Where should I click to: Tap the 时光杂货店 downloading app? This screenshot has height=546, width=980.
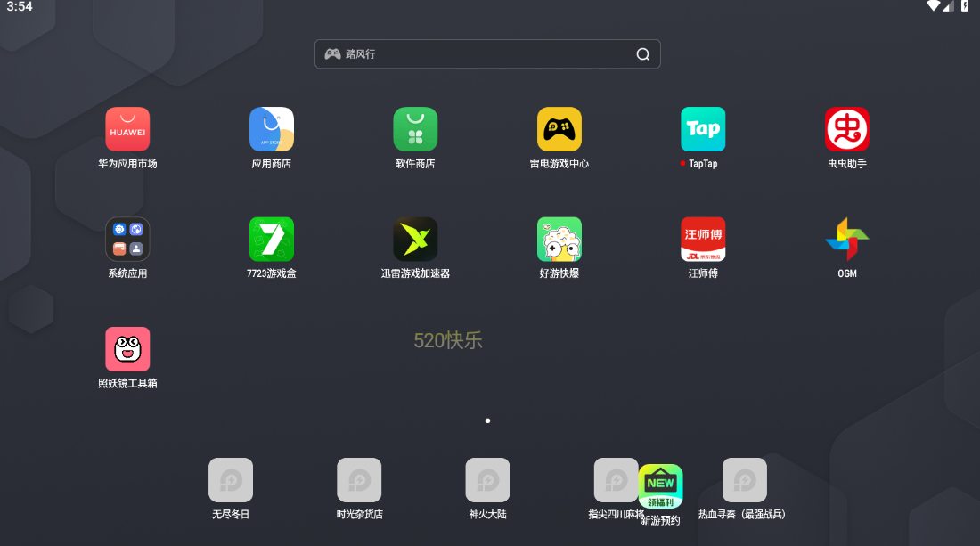point(359,479)
